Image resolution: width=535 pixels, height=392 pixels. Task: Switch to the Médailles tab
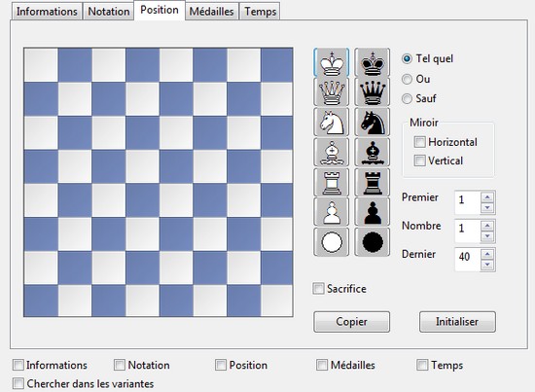[211, 12]
